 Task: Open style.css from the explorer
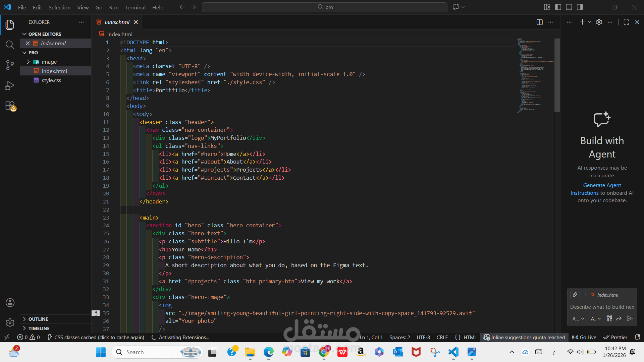(x=51, y=80)
